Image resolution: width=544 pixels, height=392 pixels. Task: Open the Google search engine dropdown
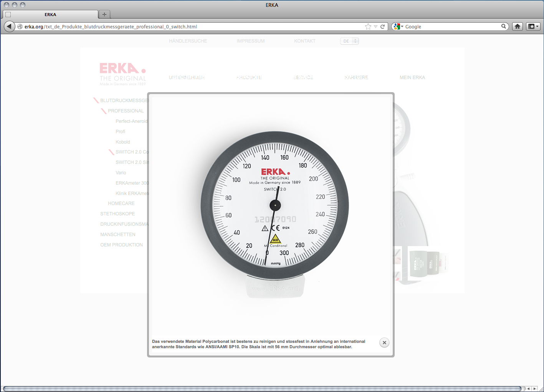pos(398,26)
